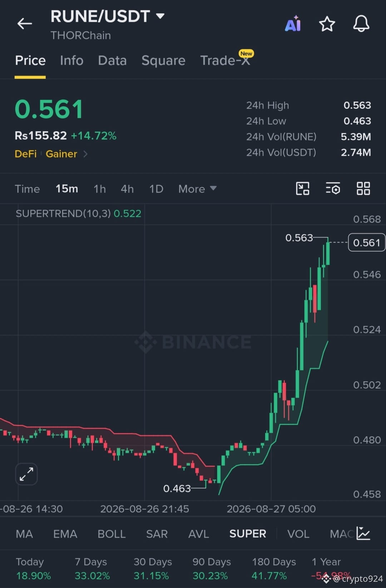The image size is (386, 588).
Task: Tap the THORChain subtitle
Action: [80, 35]
